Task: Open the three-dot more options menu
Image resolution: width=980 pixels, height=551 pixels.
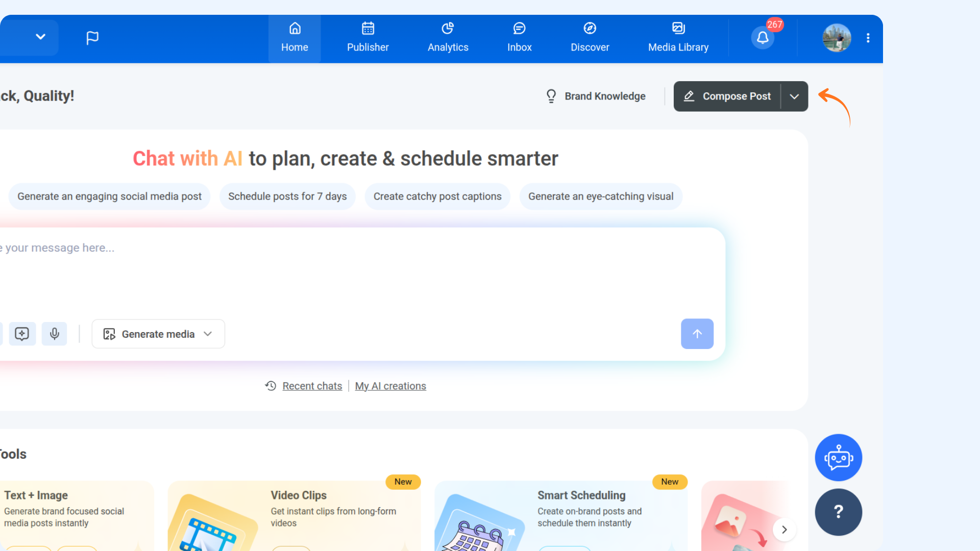Action: (x=868, y=38)
